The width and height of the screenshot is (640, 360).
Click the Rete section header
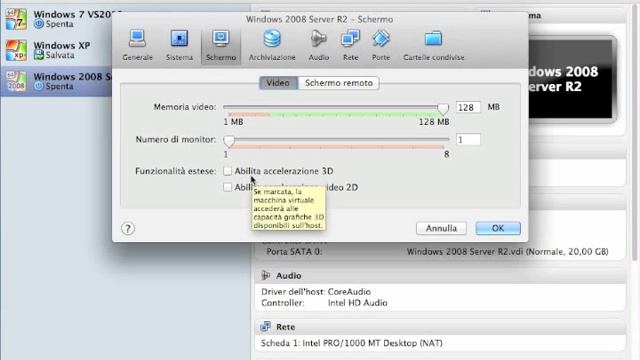tap(441, 327)
